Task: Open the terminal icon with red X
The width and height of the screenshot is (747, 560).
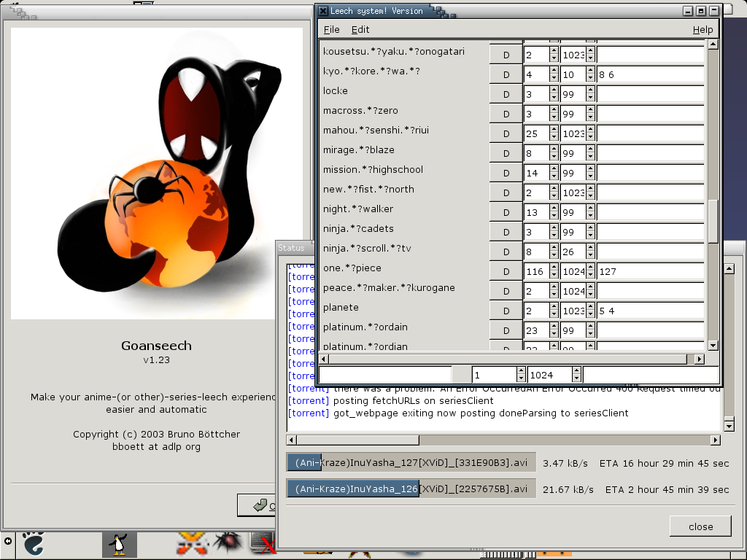Action: (x=263, y=543)
